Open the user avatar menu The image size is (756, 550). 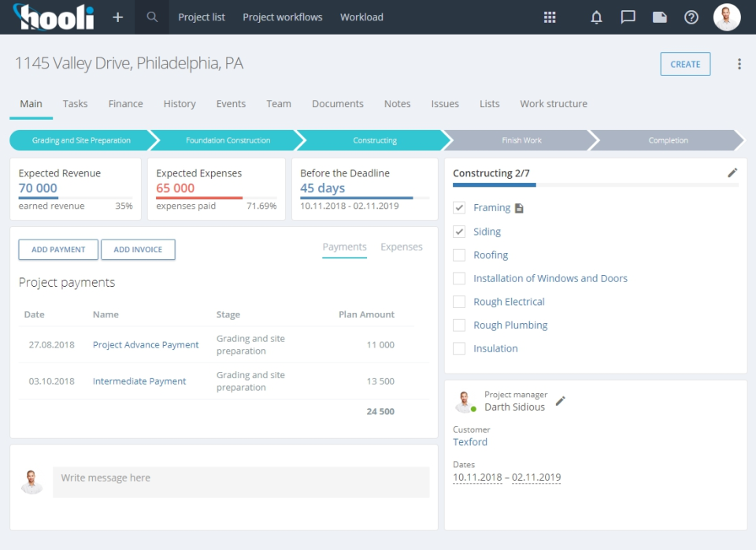[726, 17]
